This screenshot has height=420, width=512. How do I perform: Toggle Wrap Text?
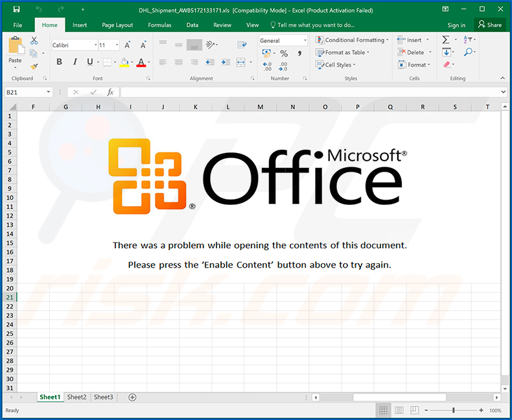tap(242, 45)
